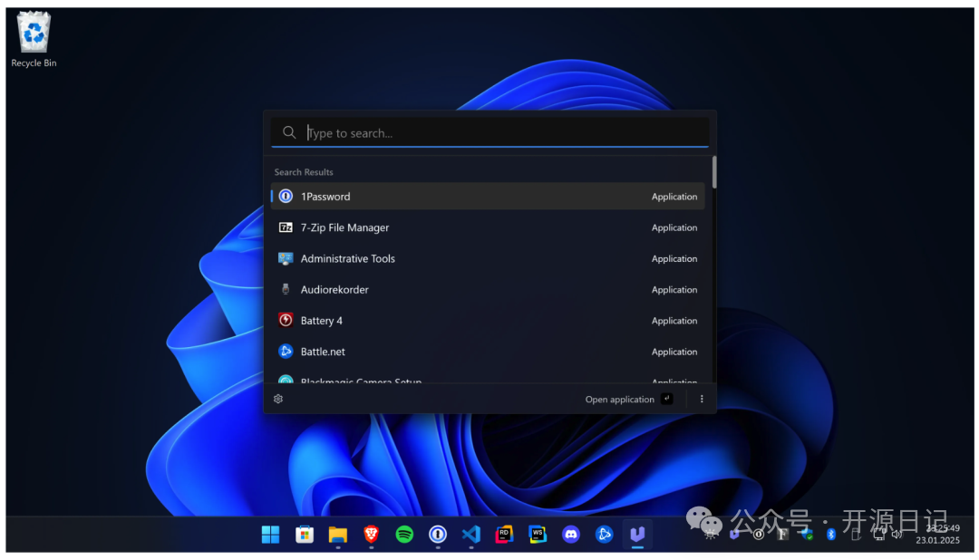Click the Audiorekorder microphone icon

[286, 290]
